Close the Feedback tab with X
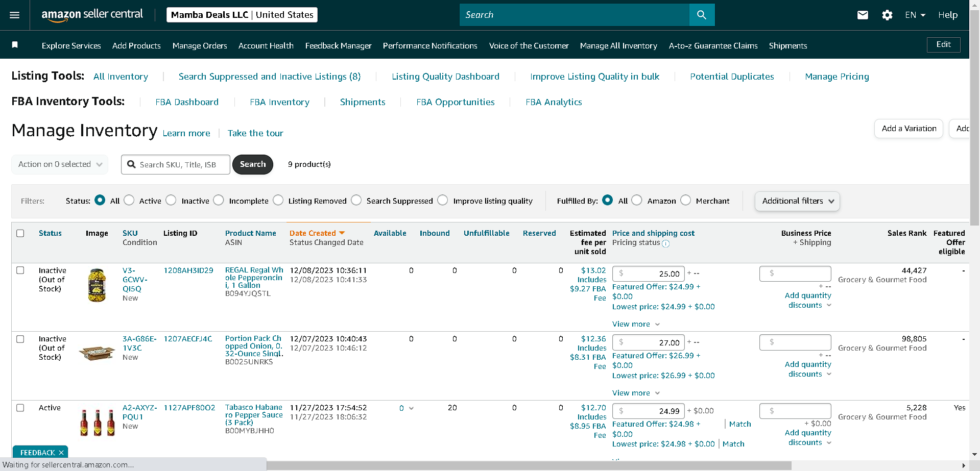This screenshot has width=980, height=471. pos(61,453)
